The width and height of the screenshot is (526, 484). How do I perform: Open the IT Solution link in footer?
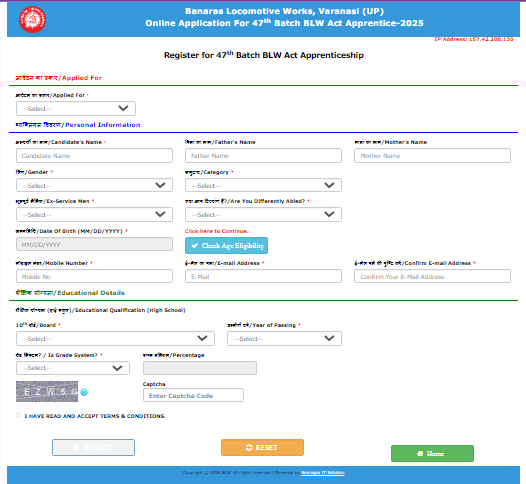[323, 473]
